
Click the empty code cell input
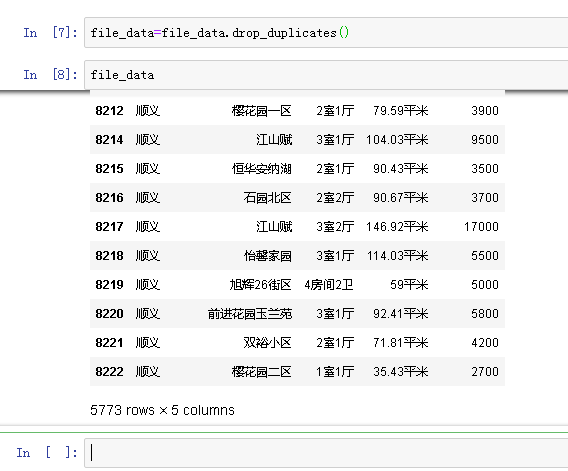(x=326, y=453)
